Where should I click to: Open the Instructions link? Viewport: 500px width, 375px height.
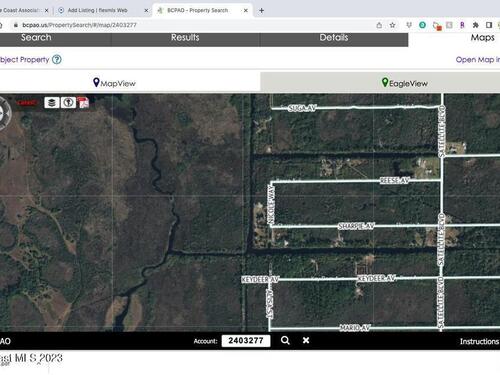(x=479, y=341)
